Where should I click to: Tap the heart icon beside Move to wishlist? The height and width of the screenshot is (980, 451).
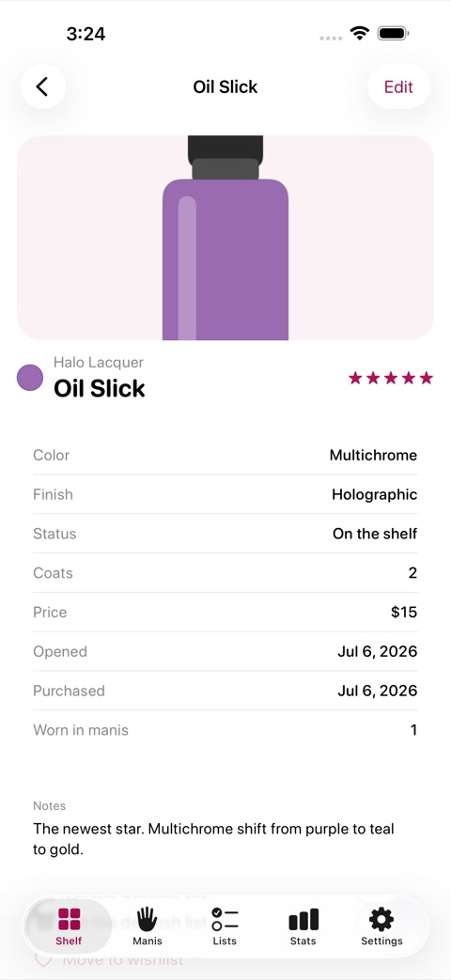point(43,959)
